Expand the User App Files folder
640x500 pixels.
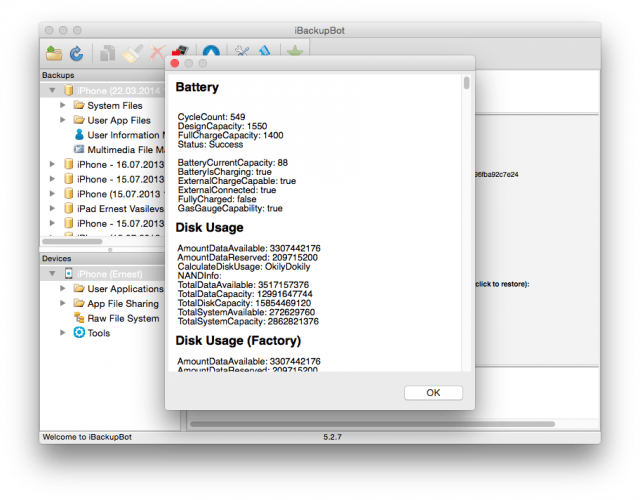[x=64, y=120]
